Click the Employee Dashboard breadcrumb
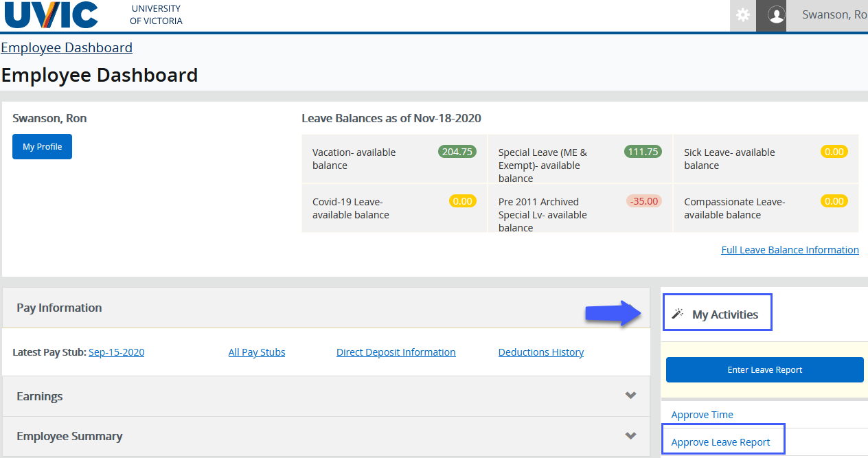The height and width of the screenshot is (458, 868). click(67, 47)
